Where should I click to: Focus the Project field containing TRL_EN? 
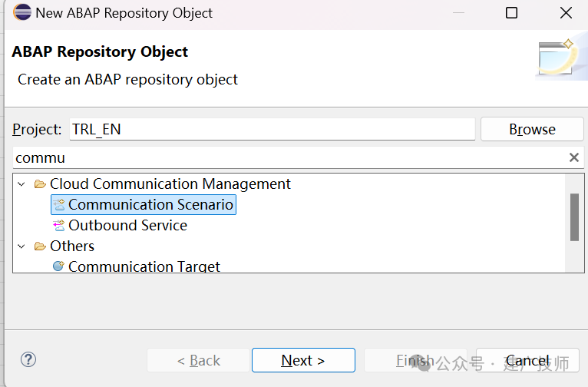click(x=273, y=129)
